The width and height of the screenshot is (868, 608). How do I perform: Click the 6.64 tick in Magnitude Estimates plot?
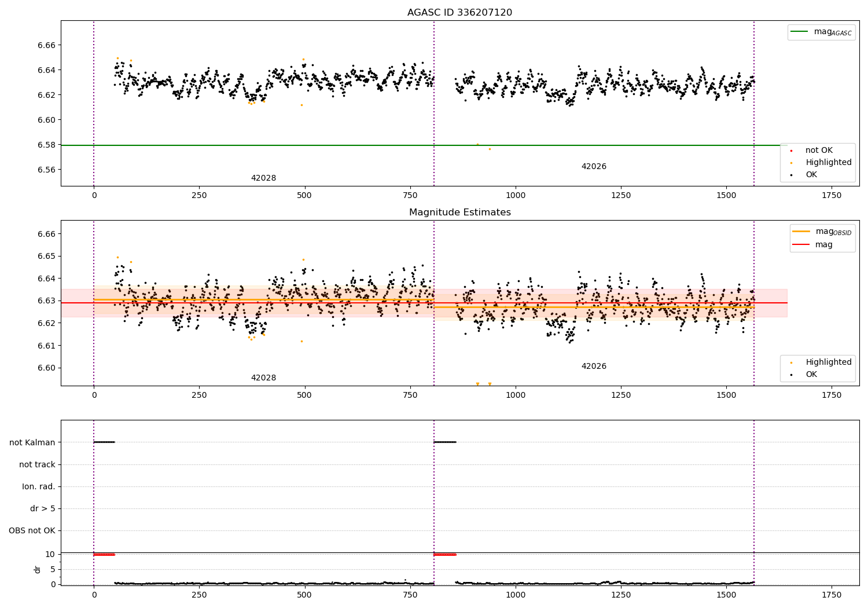coord(46,279)
